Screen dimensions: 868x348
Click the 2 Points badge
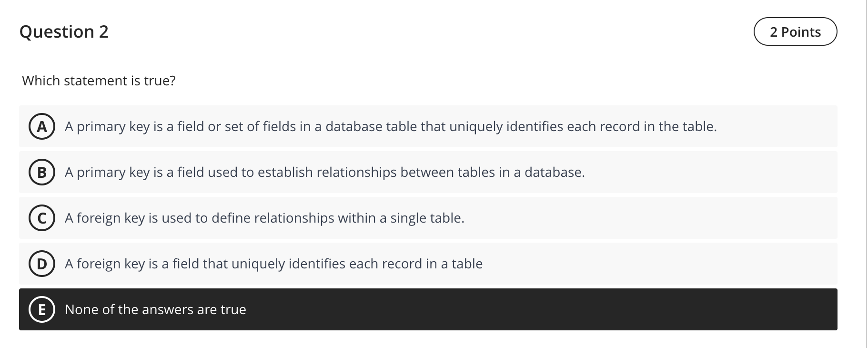[x=795, y=31]
